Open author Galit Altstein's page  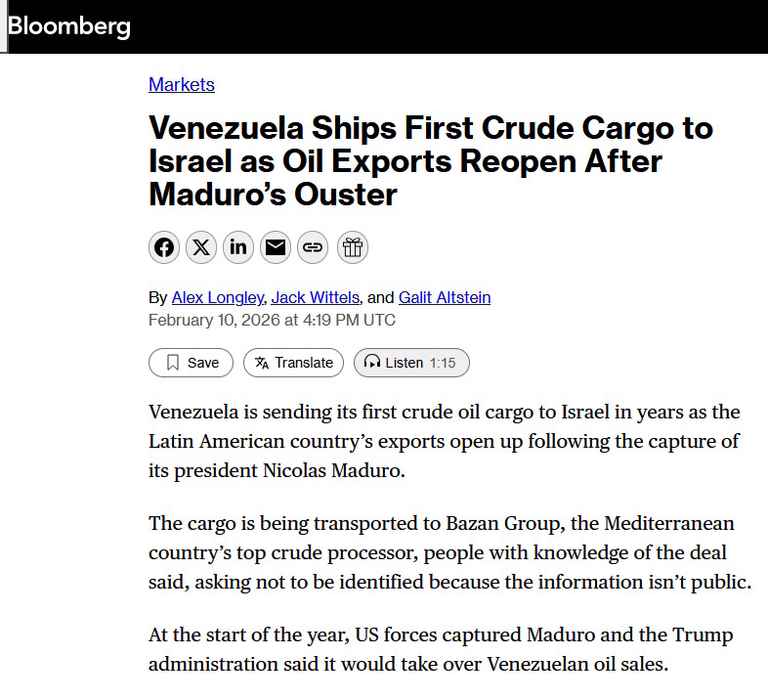pos(445,297)
